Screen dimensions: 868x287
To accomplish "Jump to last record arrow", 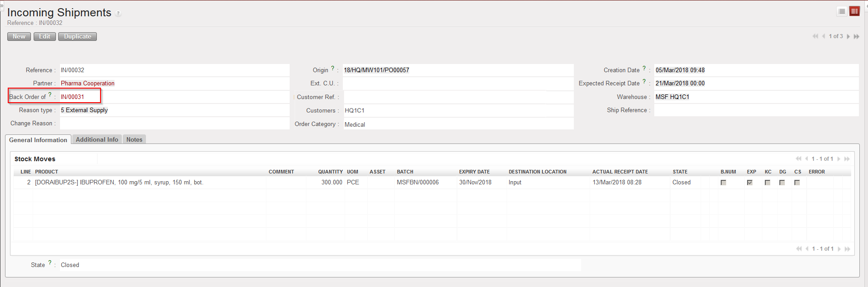I will click(x=856, y=36).
